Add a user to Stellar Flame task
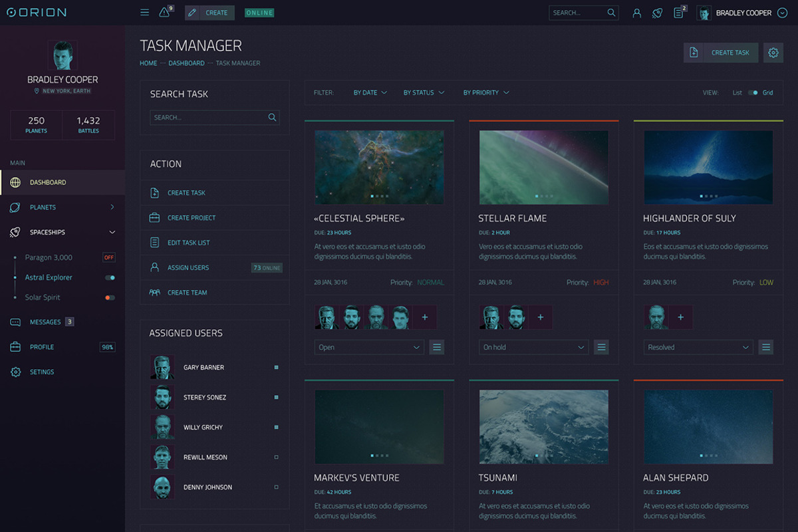798x532 pixels. click(540, 317)
